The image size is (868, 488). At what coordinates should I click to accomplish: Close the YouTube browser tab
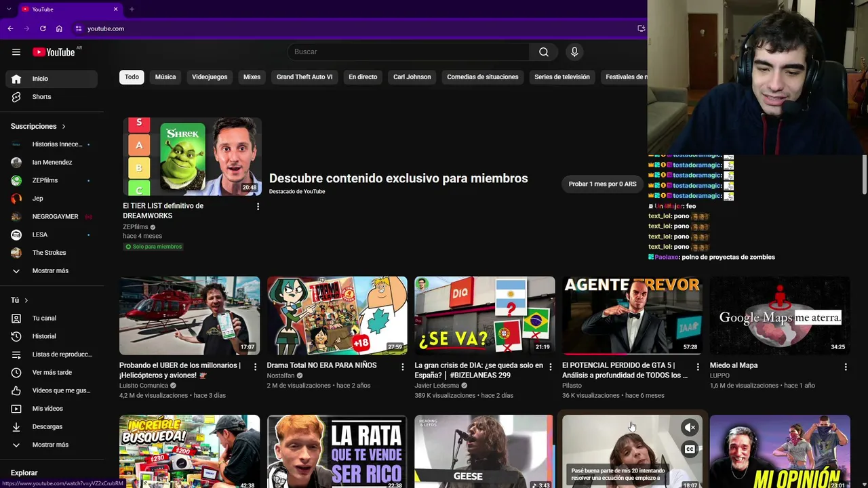[x=115, y=9]
